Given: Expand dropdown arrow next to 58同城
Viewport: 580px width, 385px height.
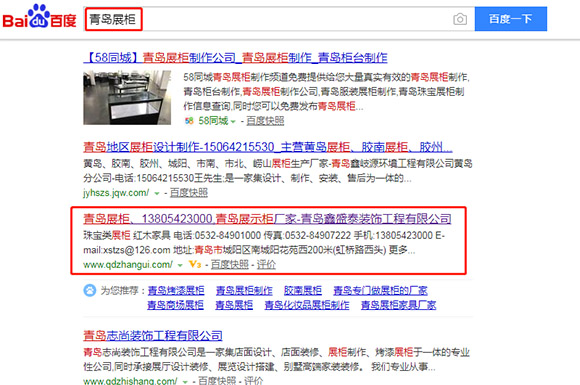Looking at the screenshot, I should pyautogui.click(x=233, y=121).
